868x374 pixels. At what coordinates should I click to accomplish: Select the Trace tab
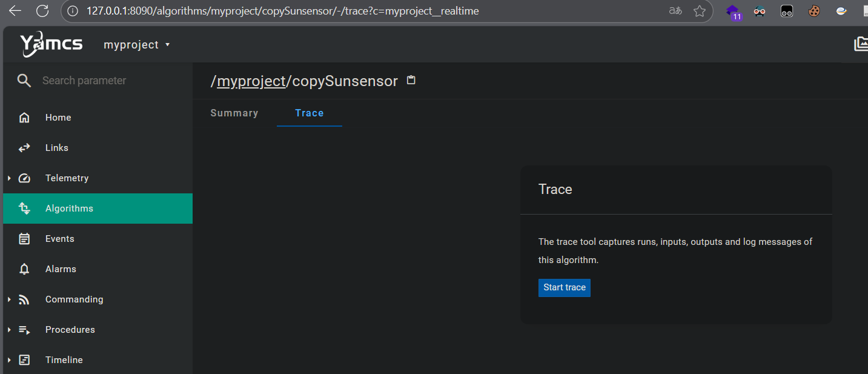309,113
